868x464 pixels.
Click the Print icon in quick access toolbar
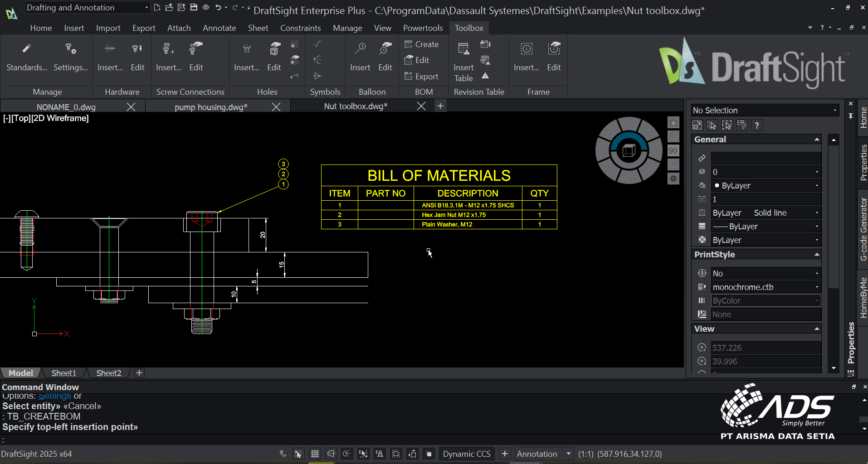(206, 7)
